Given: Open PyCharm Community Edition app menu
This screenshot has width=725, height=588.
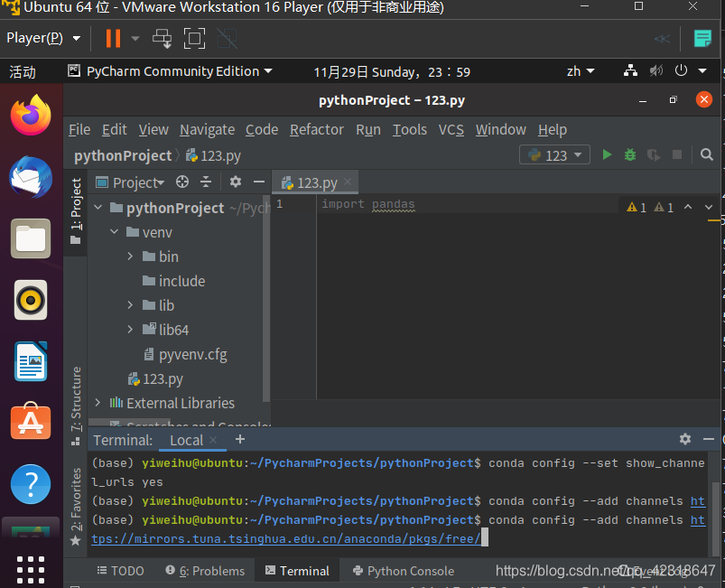Looking at the screenshot, I should click(x=170, y=71).
